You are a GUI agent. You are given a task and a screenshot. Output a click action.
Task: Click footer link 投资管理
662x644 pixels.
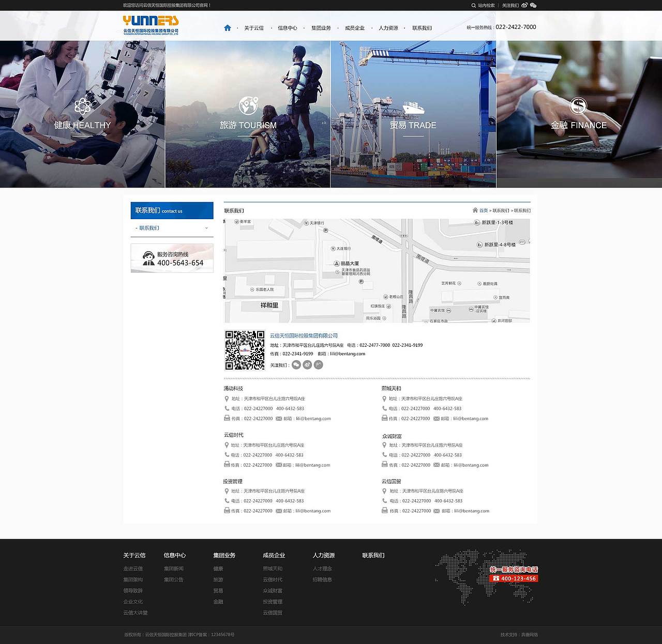[273, 602]
